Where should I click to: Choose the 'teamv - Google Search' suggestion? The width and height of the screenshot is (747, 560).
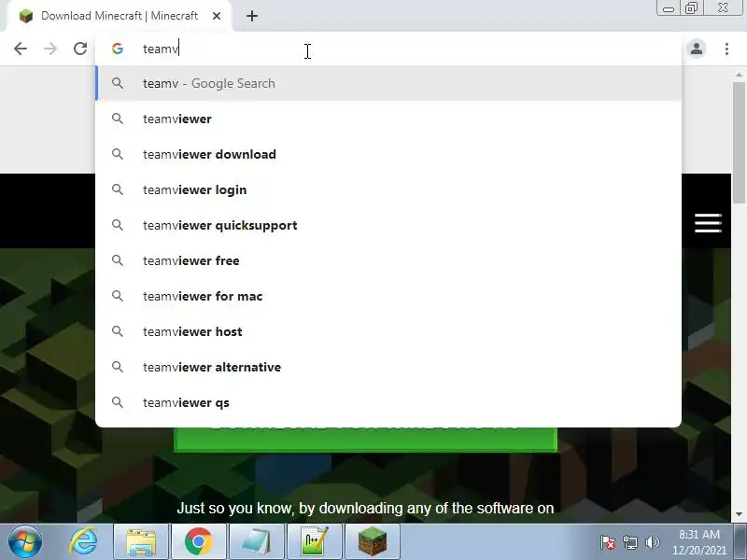pyautogui.click(x=388, y=83)
